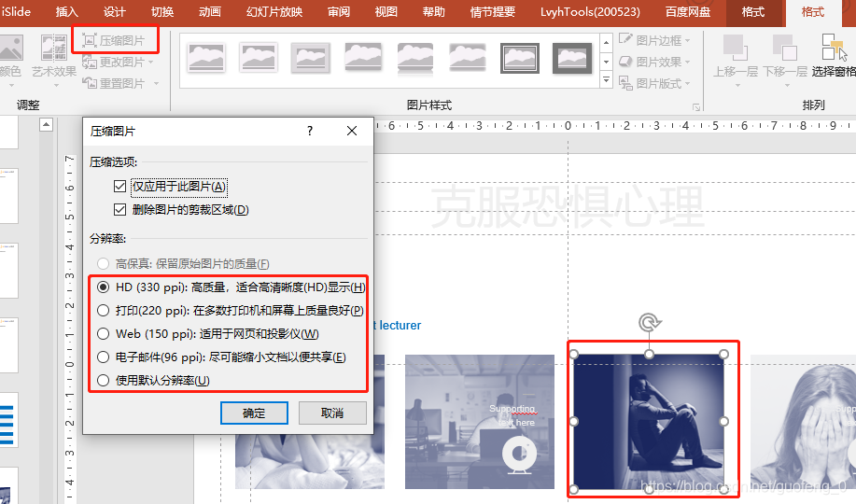Image resolution: width=856 pixels, height=504 pixels.
Task: Expand Send Backward dropdown arrow
Action: [x=787, y=86]
